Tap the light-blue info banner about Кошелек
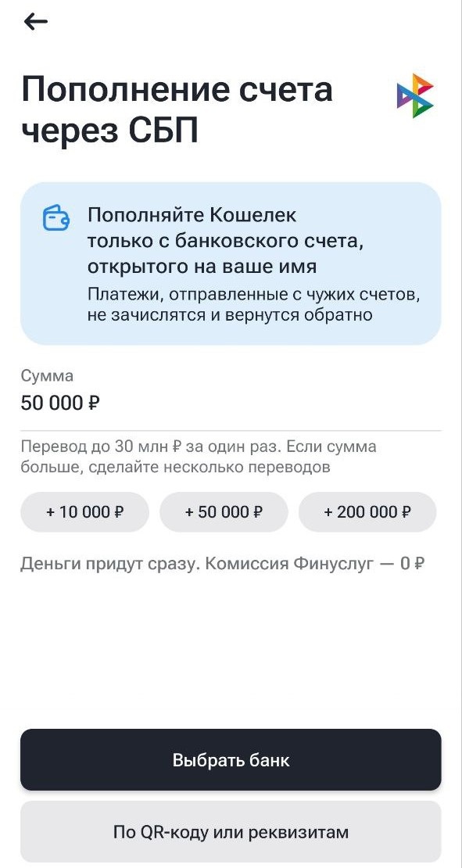 (x=231, y=263)
